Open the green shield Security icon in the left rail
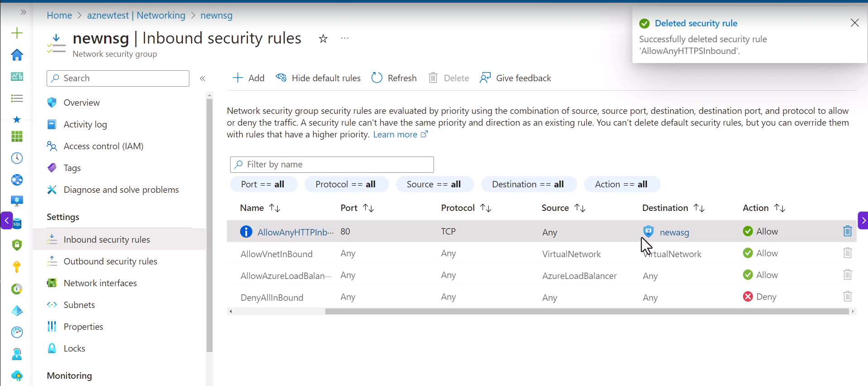 click(17, 245)
